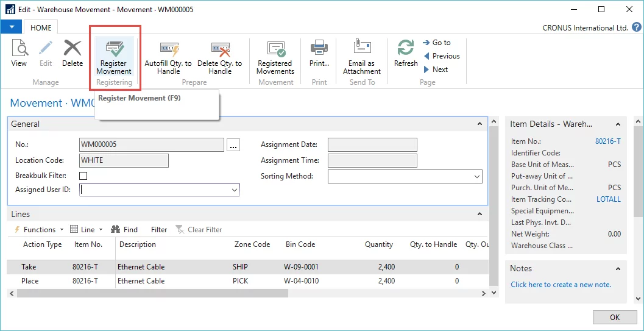The width and height of the screenshot is (644, 331).
Task: Open Registered Movements from the ribbon
Action: pos(275,50)
